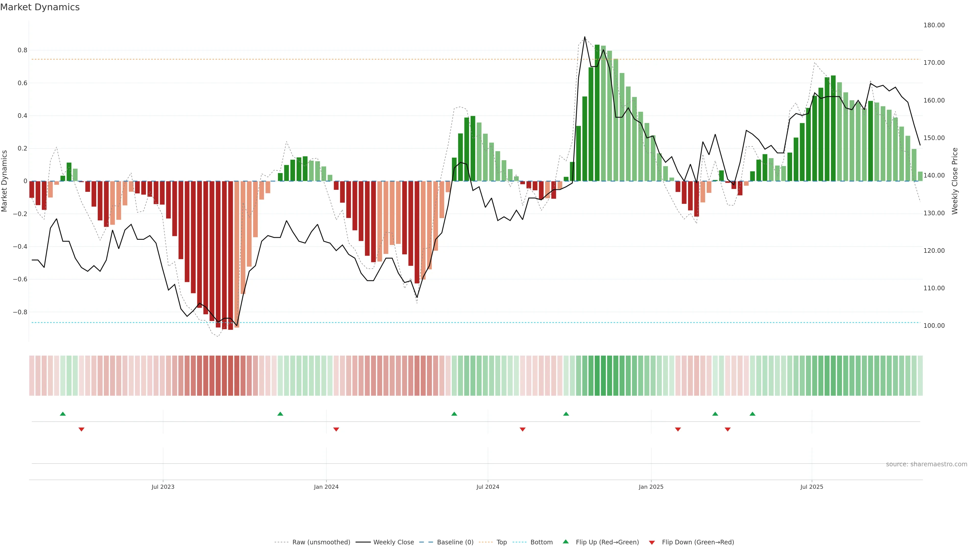Click the Jul 2024 x-axis label
The image size is (980, 551).
coord(488,487)
